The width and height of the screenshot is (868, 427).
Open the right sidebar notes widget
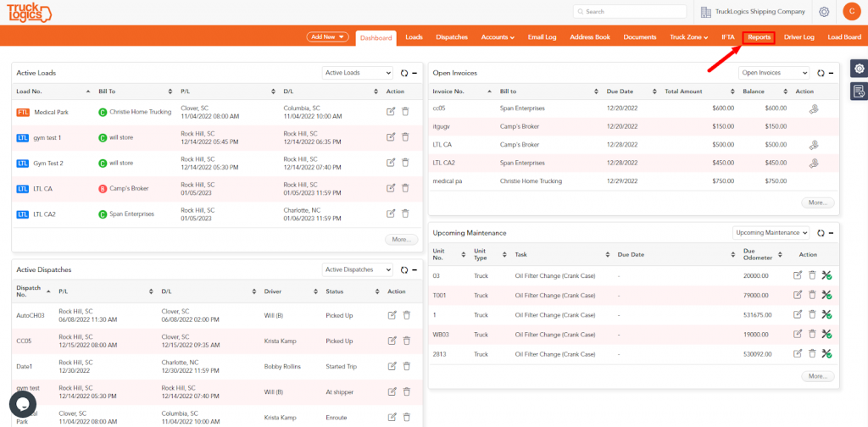[x=859, y=91]
